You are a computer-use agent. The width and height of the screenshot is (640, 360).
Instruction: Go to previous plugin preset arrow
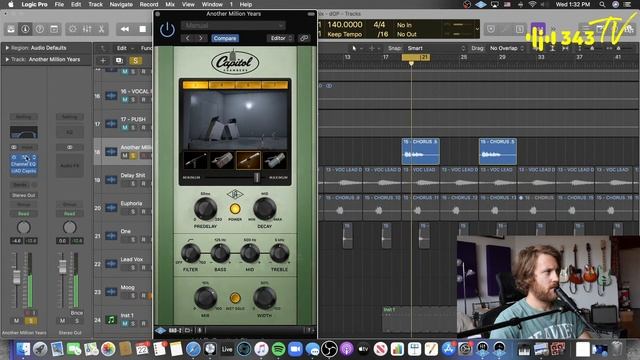click(187, 38)
